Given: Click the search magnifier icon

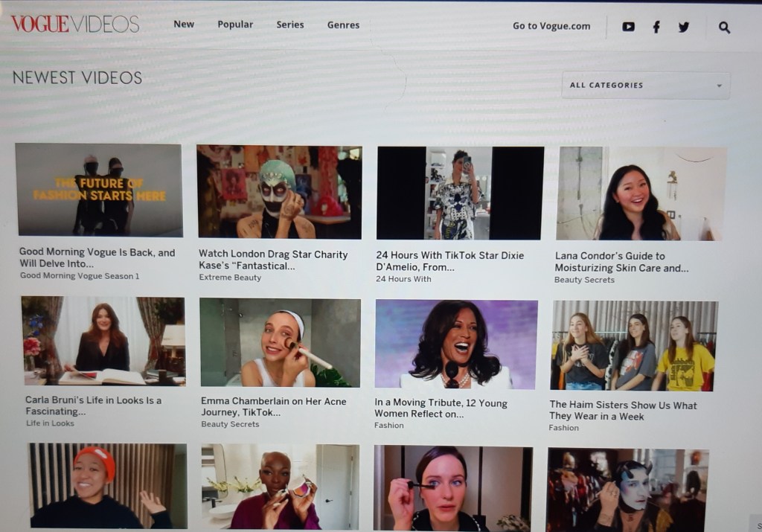Looking at the screenshot, I should [x=724, y=28].
